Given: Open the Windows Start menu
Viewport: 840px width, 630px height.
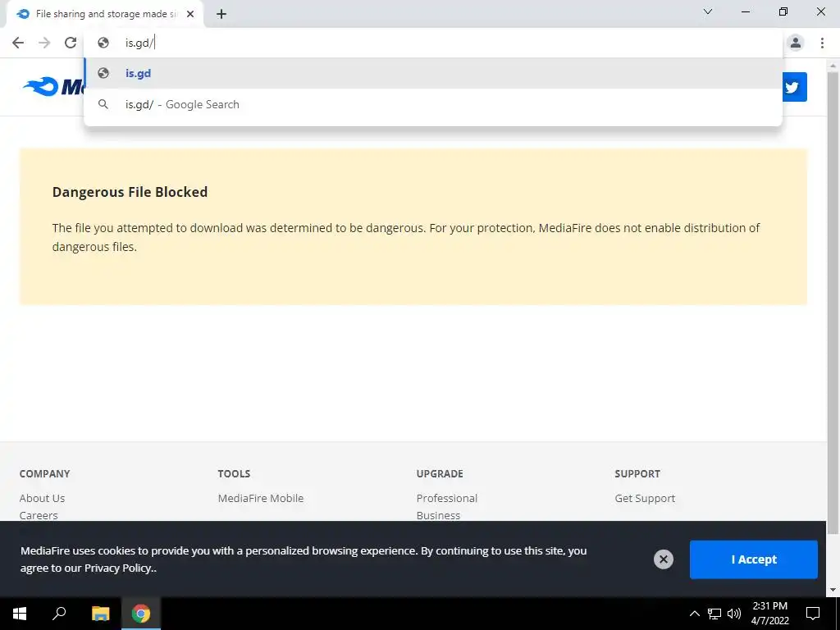Looking at the screenshot, I should [x=20, y=614].
